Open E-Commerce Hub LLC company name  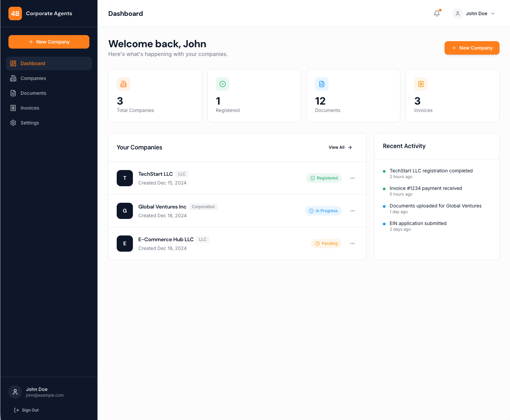[166, 240]
